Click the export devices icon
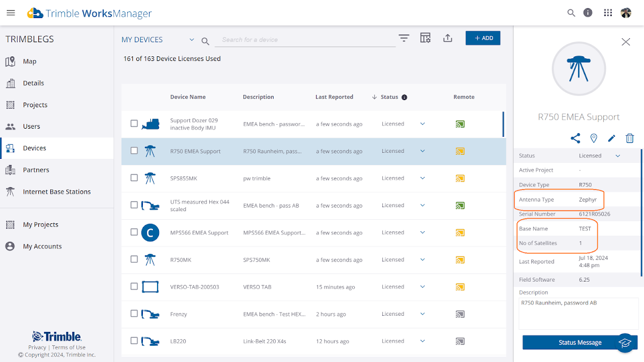Viewport: 644px width, 362px height. coord(448,38)
